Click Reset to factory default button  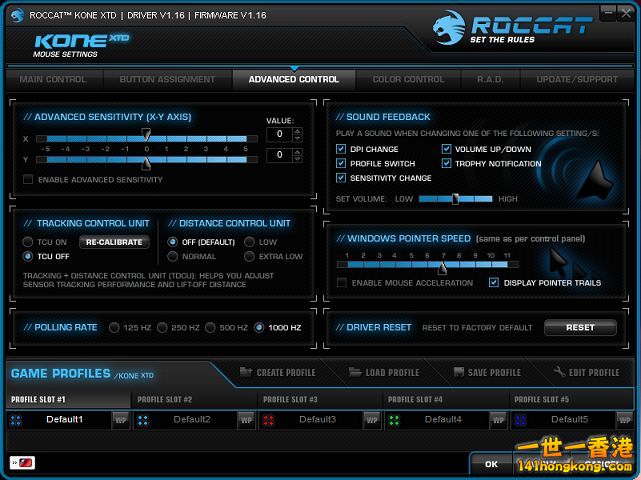(580, 327)
